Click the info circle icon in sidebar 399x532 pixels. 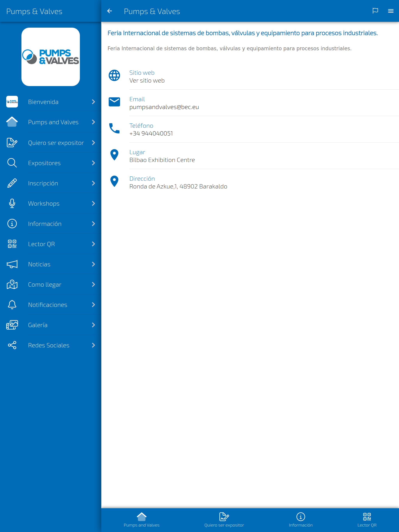click(12, 224)
